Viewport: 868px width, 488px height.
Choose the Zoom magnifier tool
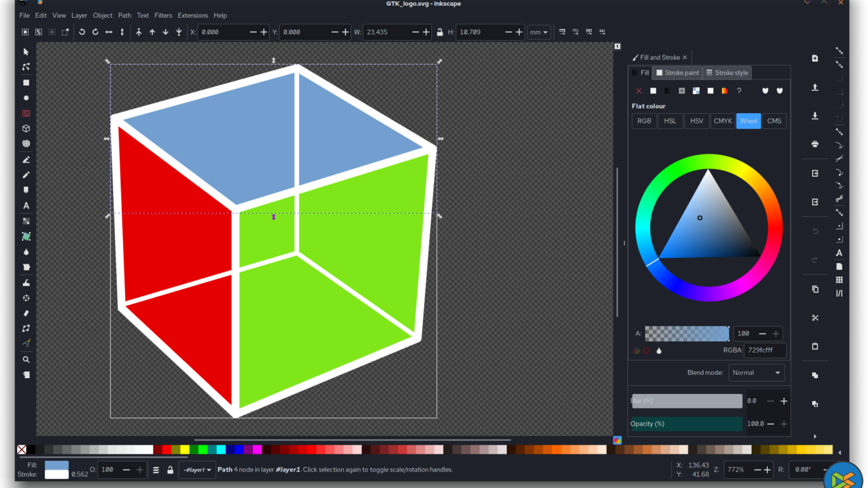[x=26, y=360]
